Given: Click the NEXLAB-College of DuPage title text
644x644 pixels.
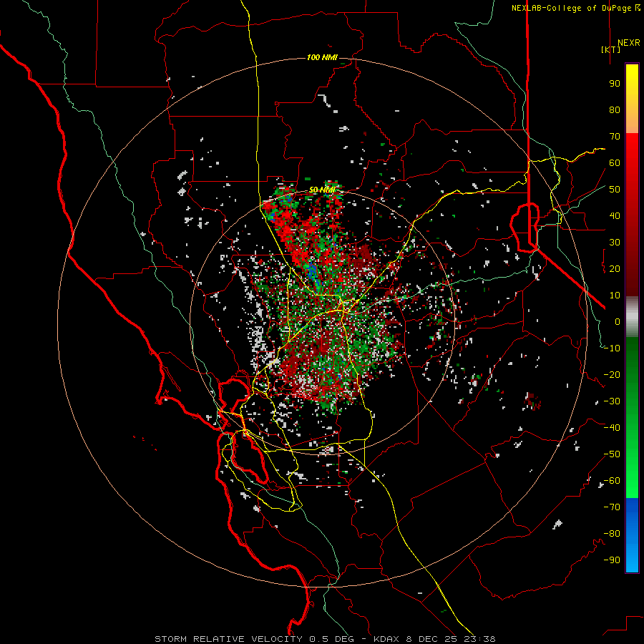Looking at the screenshot, I should [x=576, y=8].
